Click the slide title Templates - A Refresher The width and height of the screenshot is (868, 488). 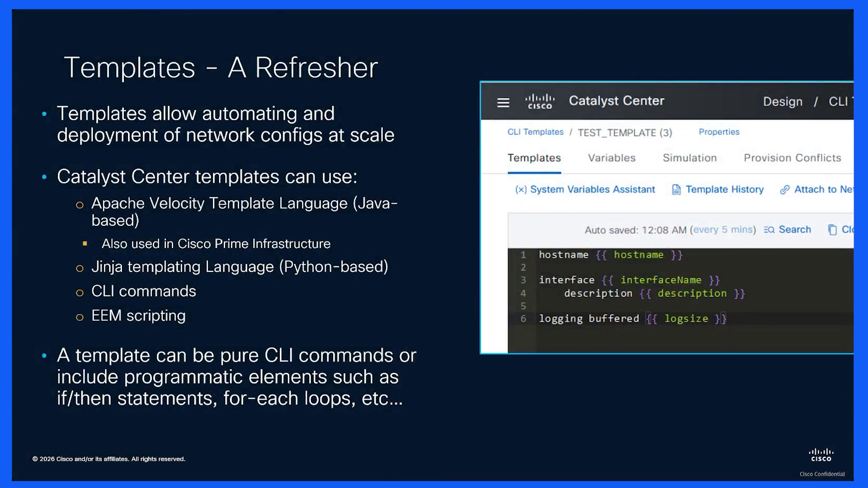pos(221,68)
